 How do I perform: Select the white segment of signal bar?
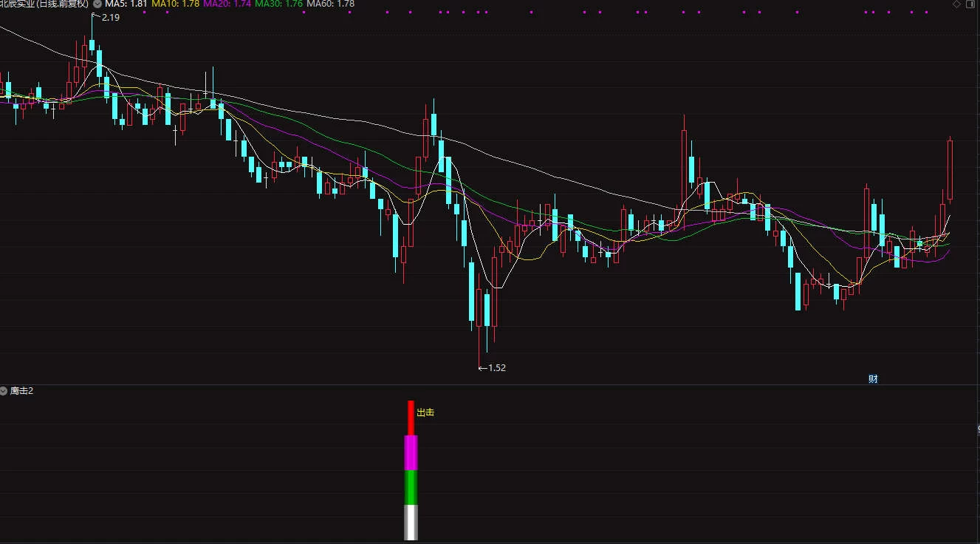coord(411,523)
